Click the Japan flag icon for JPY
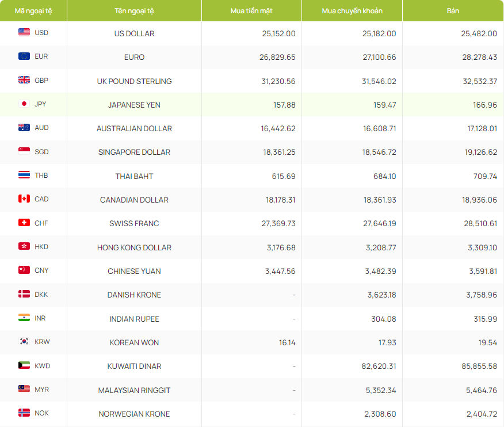This screenshot has height=427, width=504. (24, 104)
